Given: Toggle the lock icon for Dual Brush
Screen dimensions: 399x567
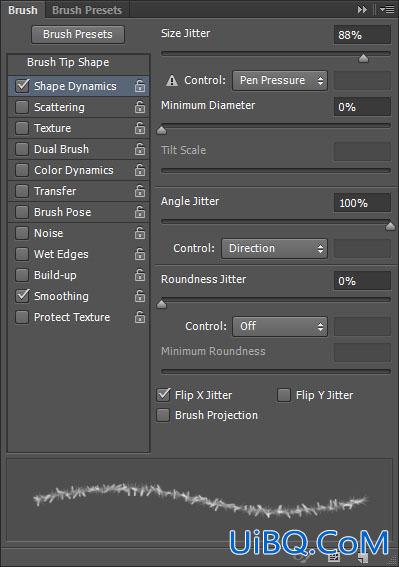Looking at the screenshot, I should [140, 149].
